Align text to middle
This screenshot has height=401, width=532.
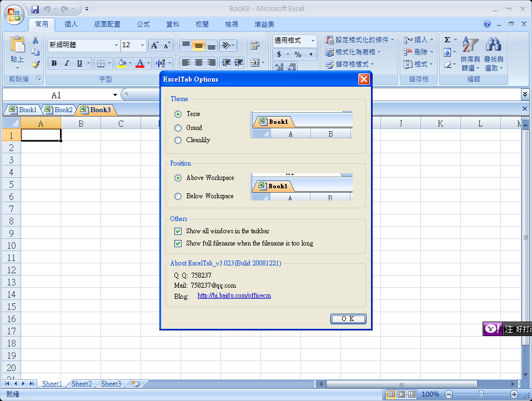pyautogui.click(x=199, y=45)
